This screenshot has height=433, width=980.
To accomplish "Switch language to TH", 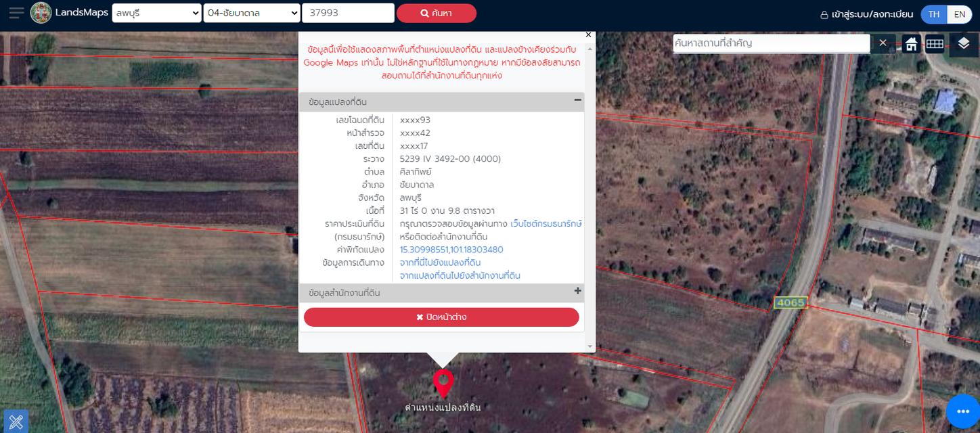I will [x=933, y=14].
